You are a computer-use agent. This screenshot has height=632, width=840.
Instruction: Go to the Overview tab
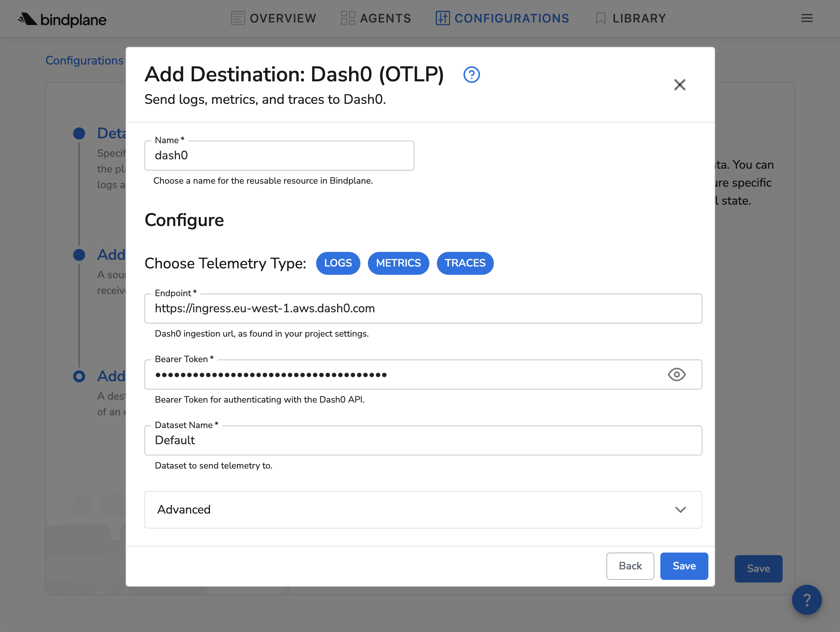click(x=273, y=18)
